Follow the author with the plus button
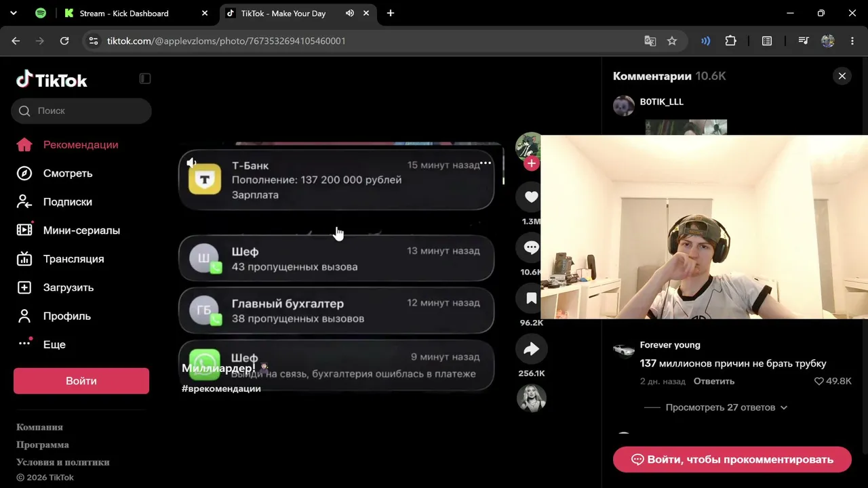 [532, 163]
